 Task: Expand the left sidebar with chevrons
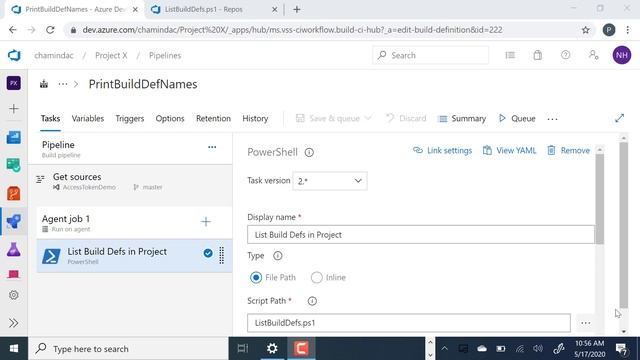pos(13,323)
